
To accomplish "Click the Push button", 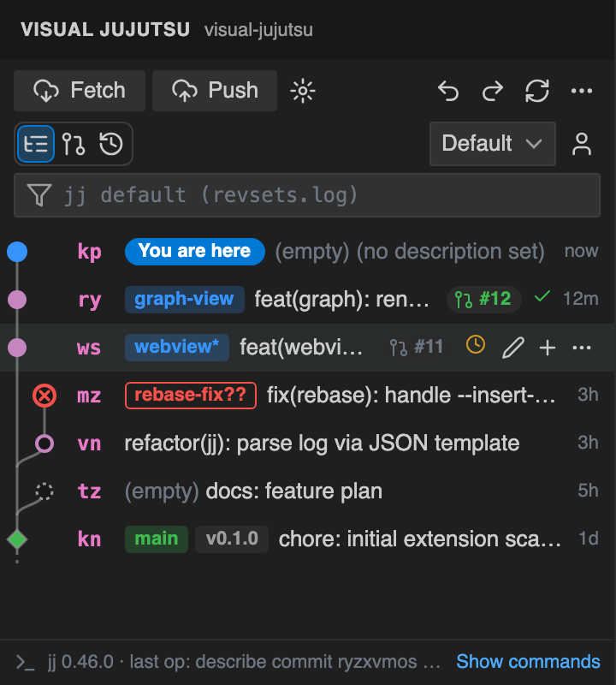I will [x=215, y=91].
